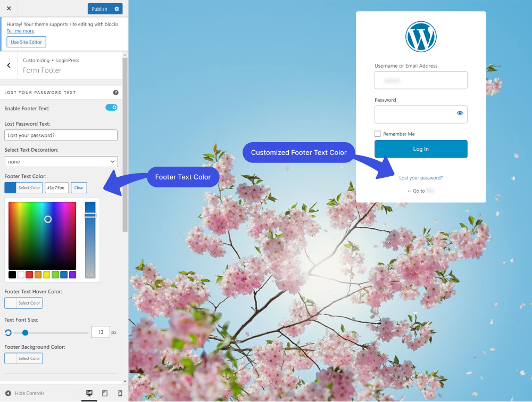Open the Tell me more link
Viewport: 532px width, 402px height.
coord(20,31)
